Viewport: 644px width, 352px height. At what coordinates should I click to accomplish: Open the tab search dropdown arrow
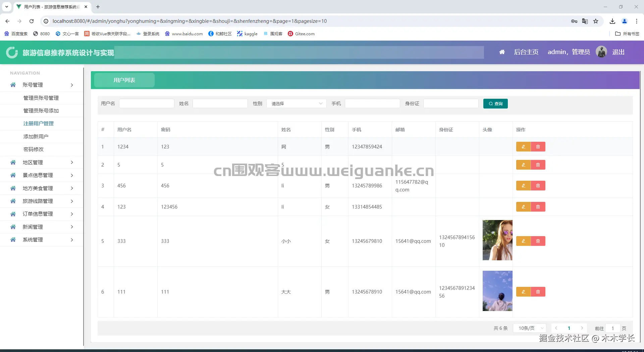6,7
